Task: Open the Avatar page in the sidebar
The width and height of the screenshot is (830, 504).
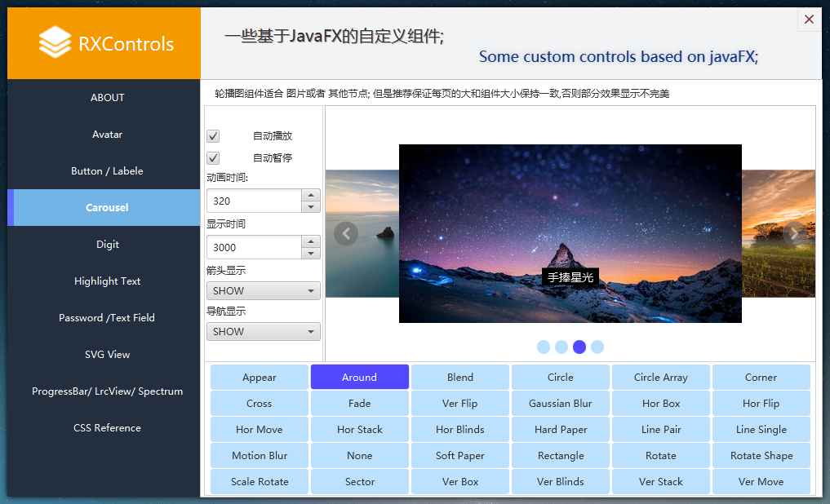Action: pyautogui.click(x=107, y=135)
